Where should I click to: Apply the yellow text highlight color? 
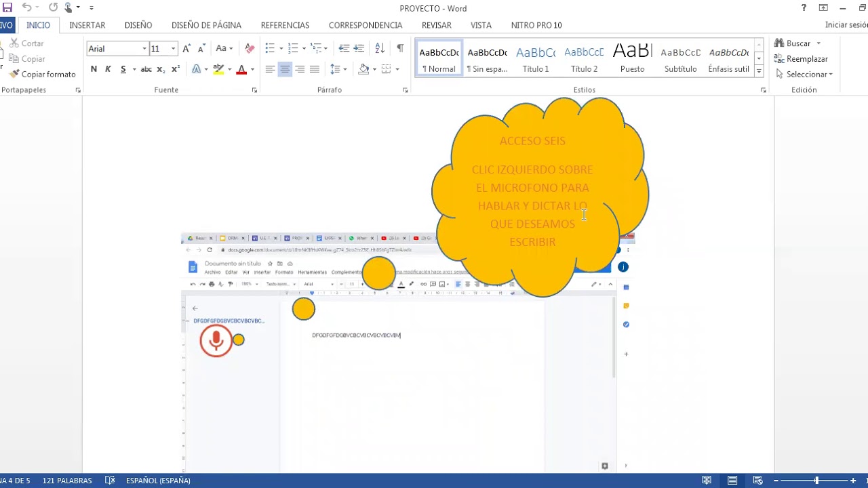click(x=218, y=69)
